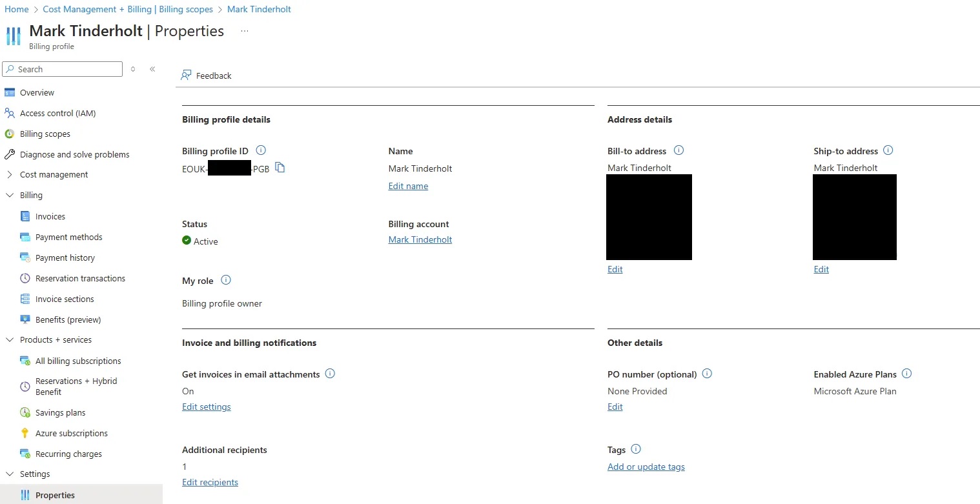Click info icon next to Enabled Azure Plans

tap(906, 374)
